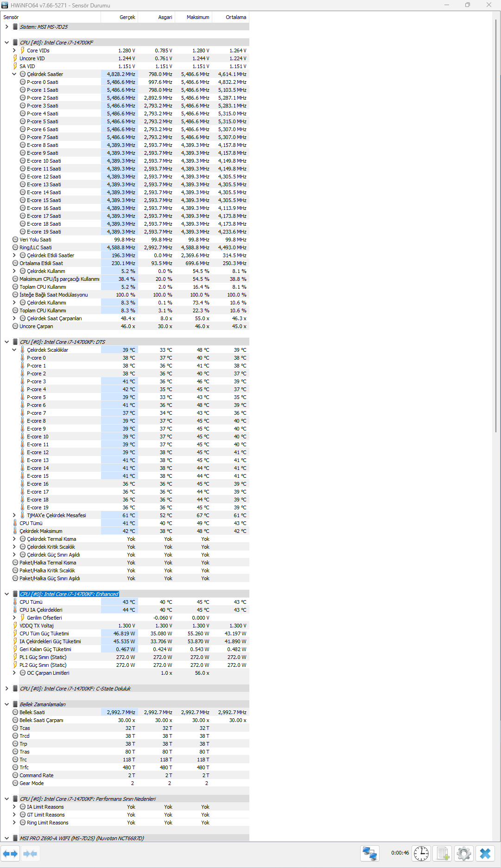Screen dimensions: 501x868
Task: Collapse the Çekirdek Saatler list
Action: [14, 74]
